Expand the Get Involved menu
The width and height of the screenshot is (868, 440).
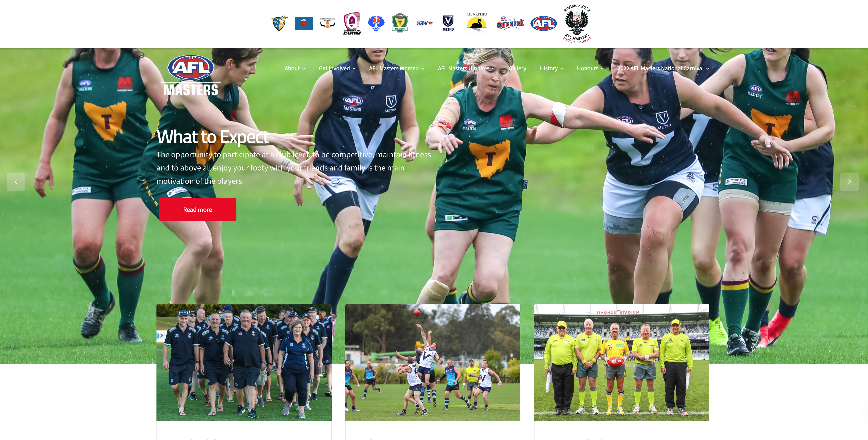337,68
